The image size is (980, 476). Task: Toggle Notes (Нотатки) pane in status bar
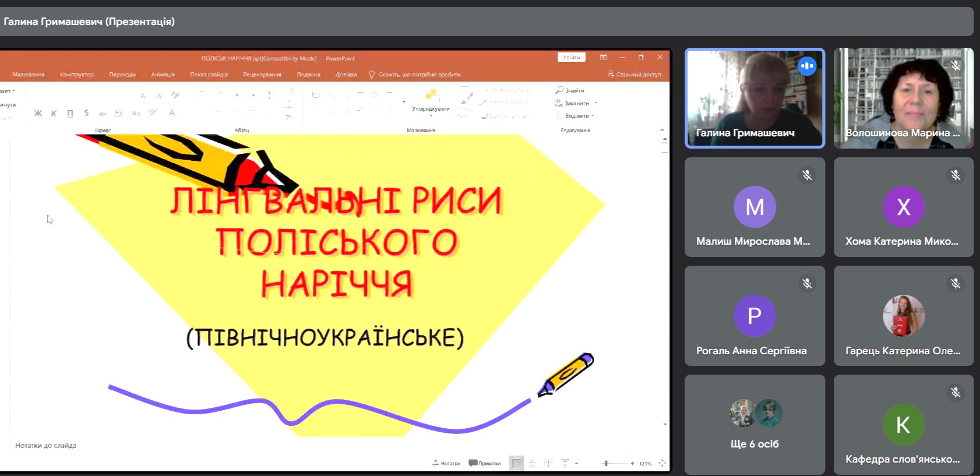tap(446, 463)
